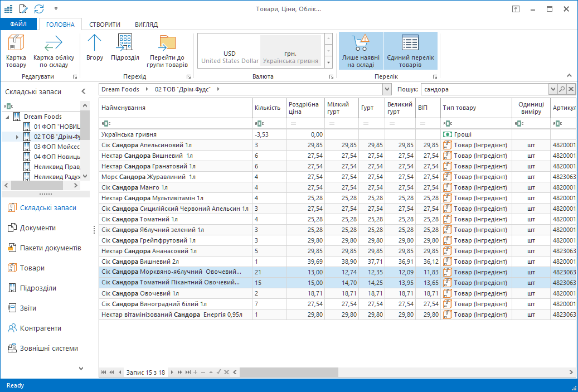The height and width of the screenshot is (392, 578).
Task: Toggle Єдиний перелік товарів view
Action: (410, 51)
